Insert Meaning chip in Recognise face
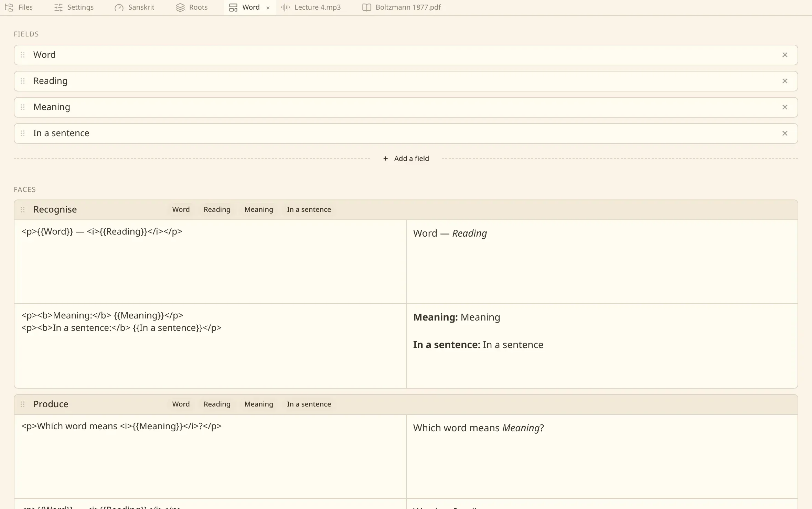Viewport: 812px width, 509px height. click(259, 210)
